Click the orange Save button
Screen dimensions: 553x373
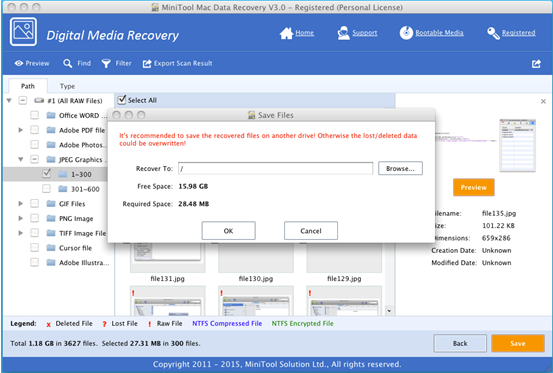pyautogui.click(x=518, y=343)
